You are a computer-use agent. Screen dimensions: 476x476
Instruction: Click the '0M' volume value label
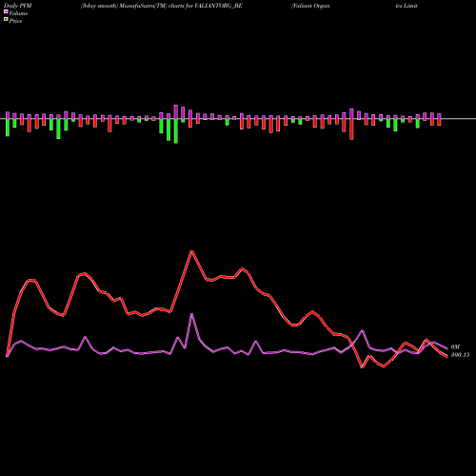[x=455, y=347]
